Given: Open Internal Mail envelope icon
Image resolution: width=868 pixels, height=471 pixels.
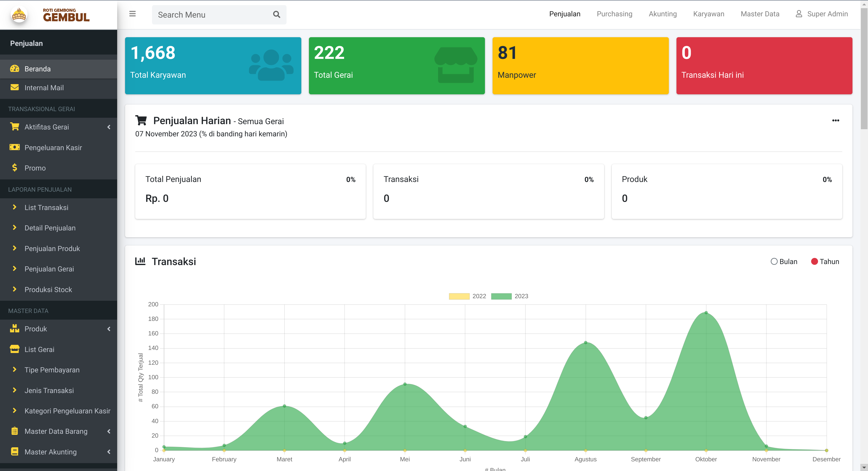Looking at the screenshot, I should 15,88.
